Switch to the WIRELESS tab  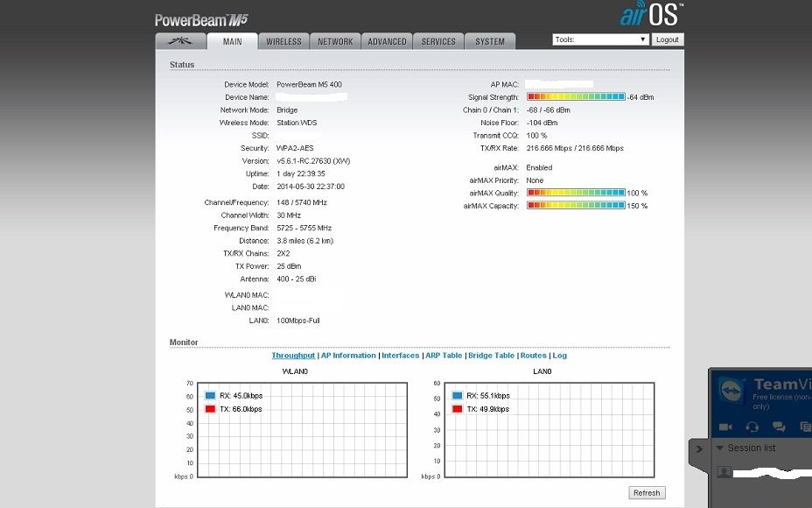[283, 40]
